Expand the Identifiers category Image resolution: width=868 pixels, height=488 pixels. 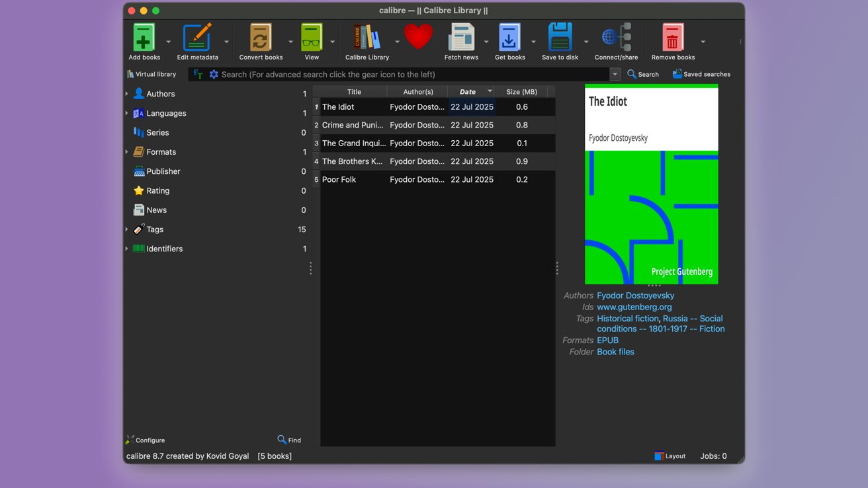click(x=127, y=249)
